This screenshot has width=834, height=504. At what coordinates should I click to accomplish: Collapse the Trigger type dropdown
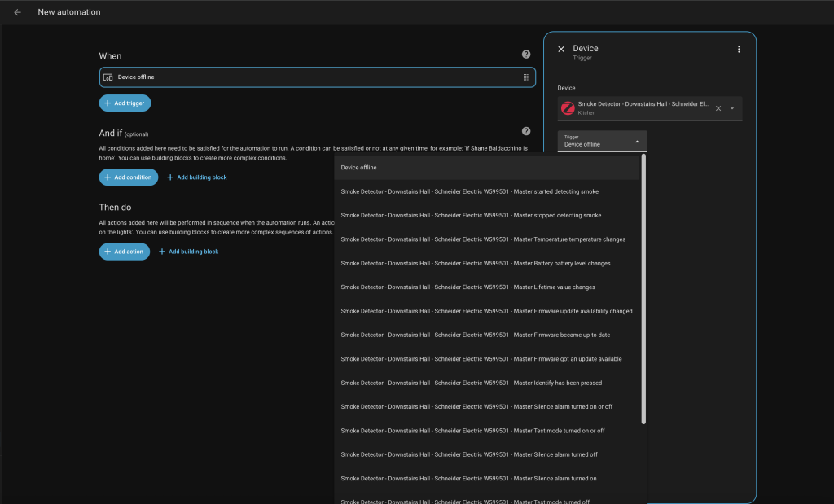point(637,141)
